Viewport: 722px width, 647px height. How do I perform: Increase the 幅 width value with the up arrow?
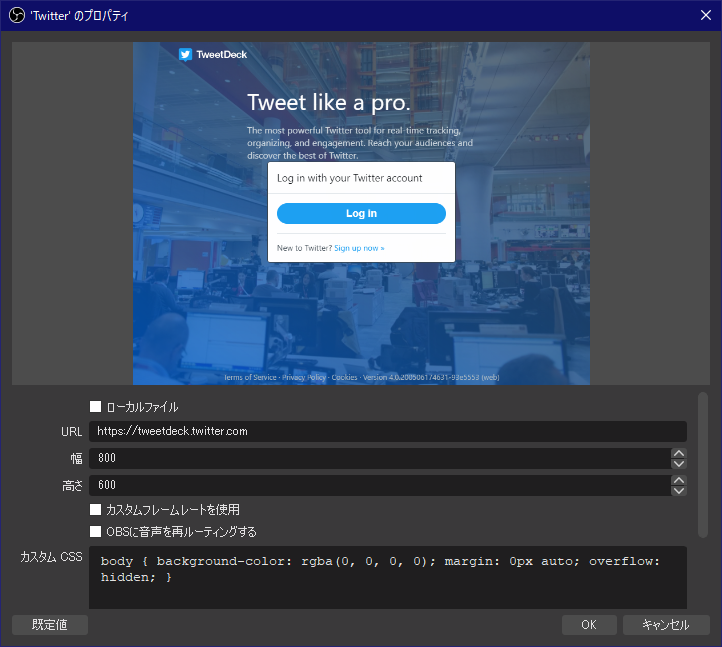(679, 453)
